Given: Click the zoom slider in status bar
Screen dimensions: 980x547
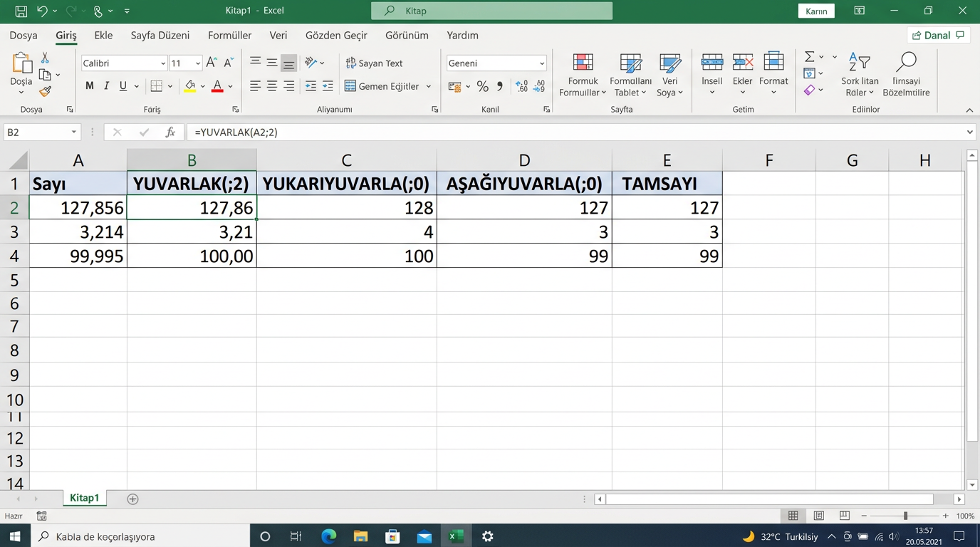Looking at the screenshot, I should click(x=905, y=516).
